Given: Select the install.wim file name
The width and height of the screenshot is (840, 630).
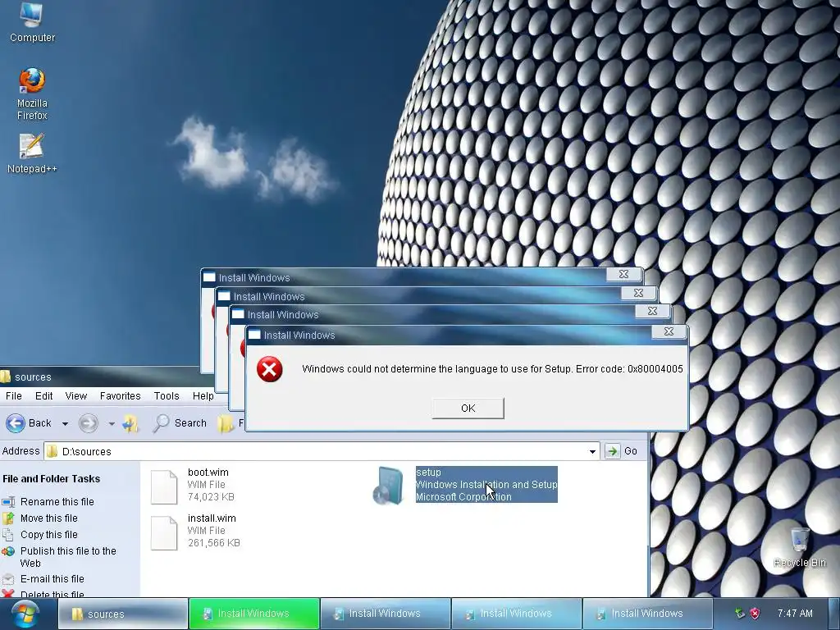Looking at the screenshot, I should click(x=212, y=518).
